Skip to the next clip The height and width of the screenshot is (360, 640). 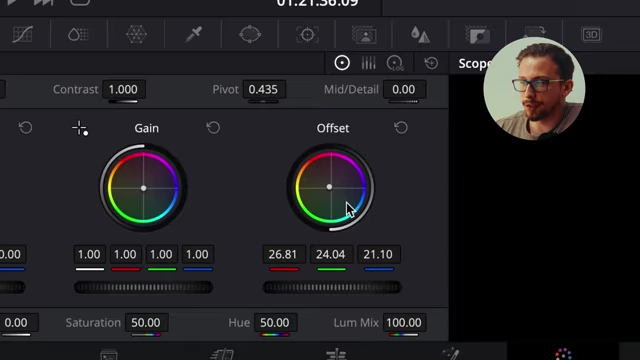[x=43, y=2]
